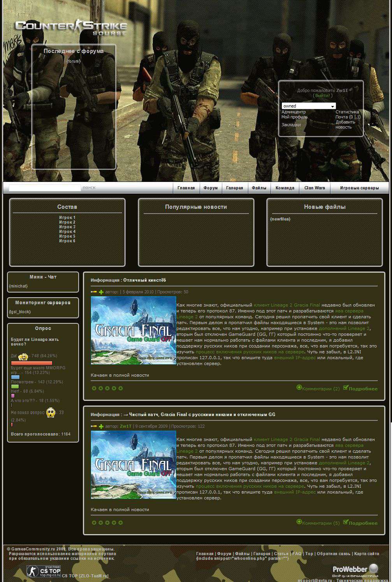Click the user name Zw1T in the welcome panel
This screenshot has height=582, width=392.
tap(342, 90)
